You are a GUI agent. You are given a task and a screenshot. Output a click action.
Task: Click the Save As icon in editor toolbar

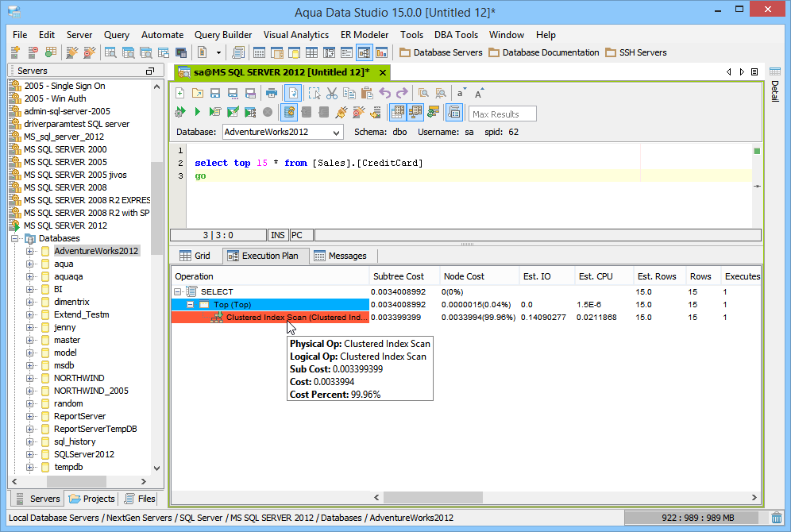tap(233, 93)
